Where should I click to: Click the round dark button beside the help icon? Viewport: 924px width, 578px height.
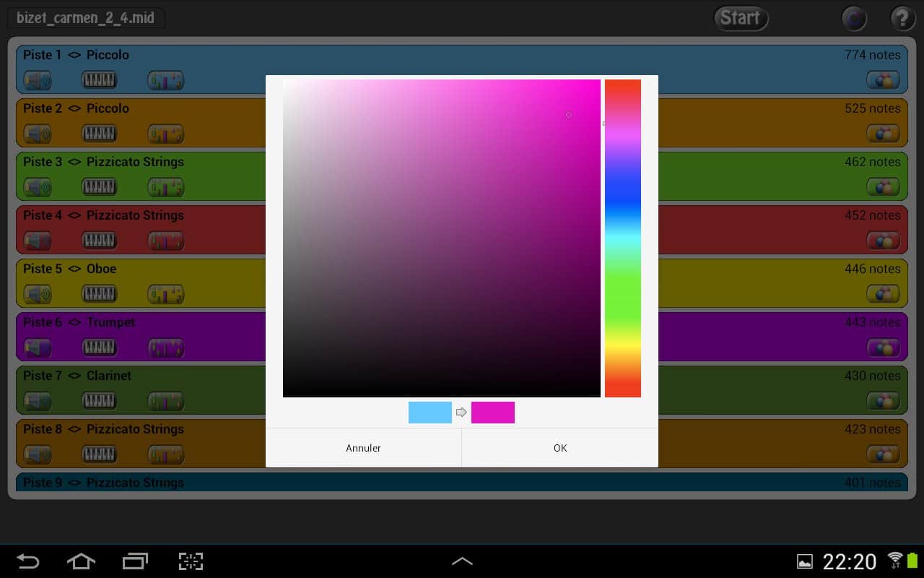[855, 18]
